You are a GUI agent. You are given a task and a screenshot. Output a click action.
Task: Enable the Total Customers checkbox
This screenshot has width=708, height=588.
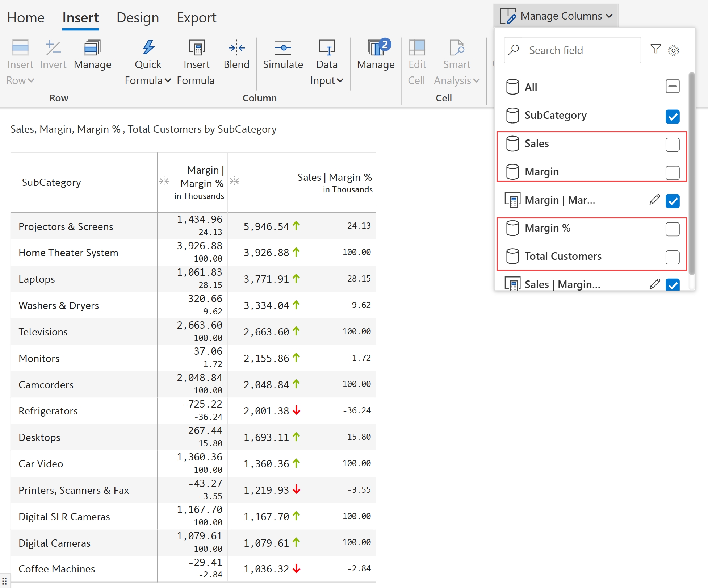pyautogui.click(x=672, y=257)
